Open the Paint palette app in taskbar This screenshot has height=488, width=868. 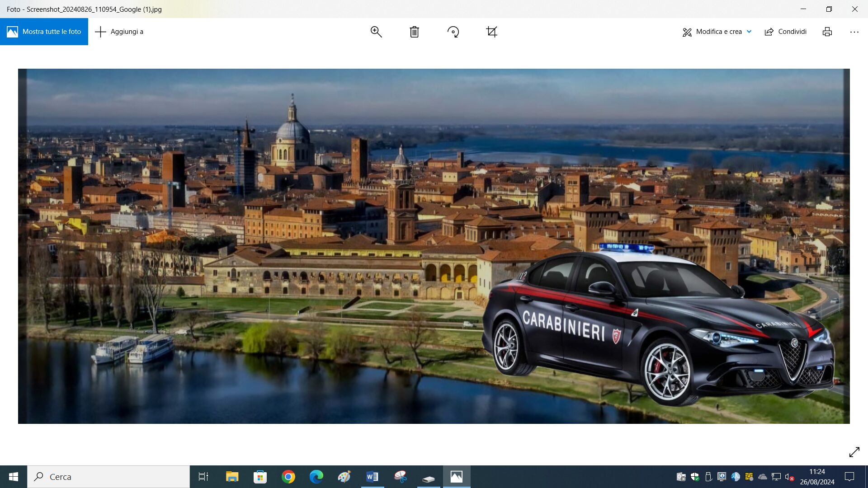pos(344,477)
